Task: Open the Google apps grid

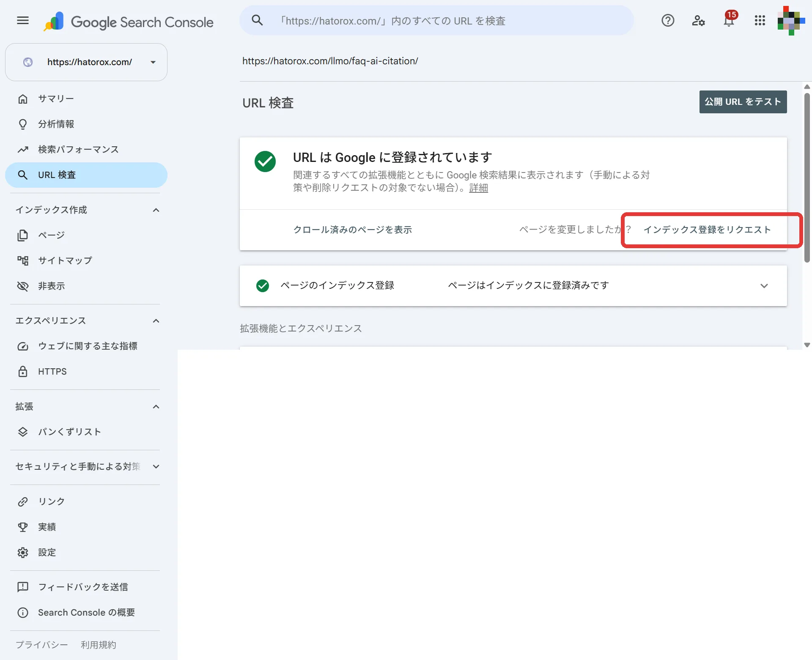Action: point(760,20)
